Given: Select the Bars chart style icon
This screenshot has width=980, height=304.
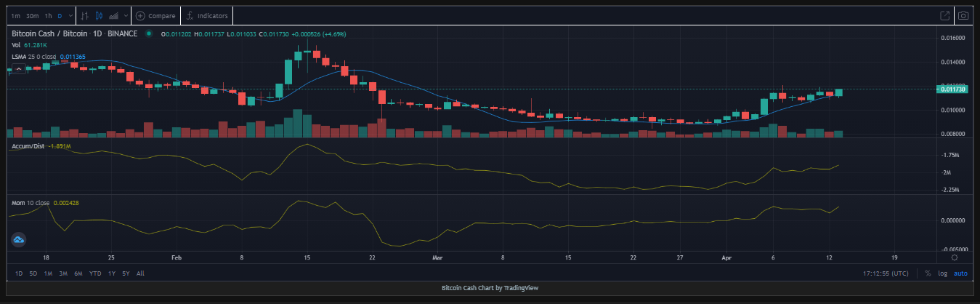Looking at the screenshot, I should click(85, 15).
